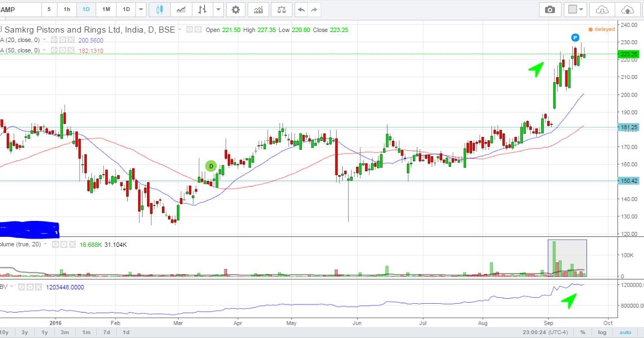Open settings for OBV indicator
The image size is (644, 338).
[30, 287]
